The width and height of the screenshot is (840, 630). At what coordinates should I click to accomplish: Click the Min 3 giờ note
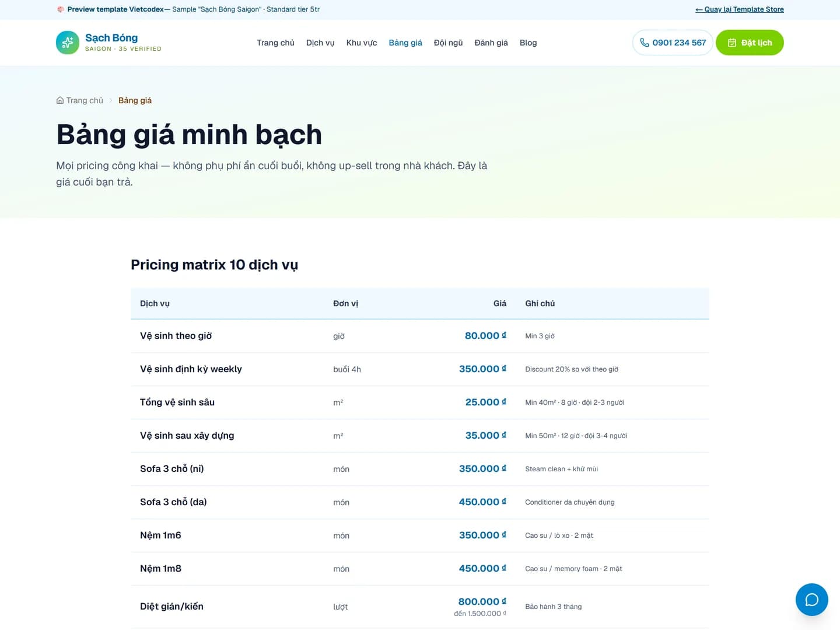540,336
